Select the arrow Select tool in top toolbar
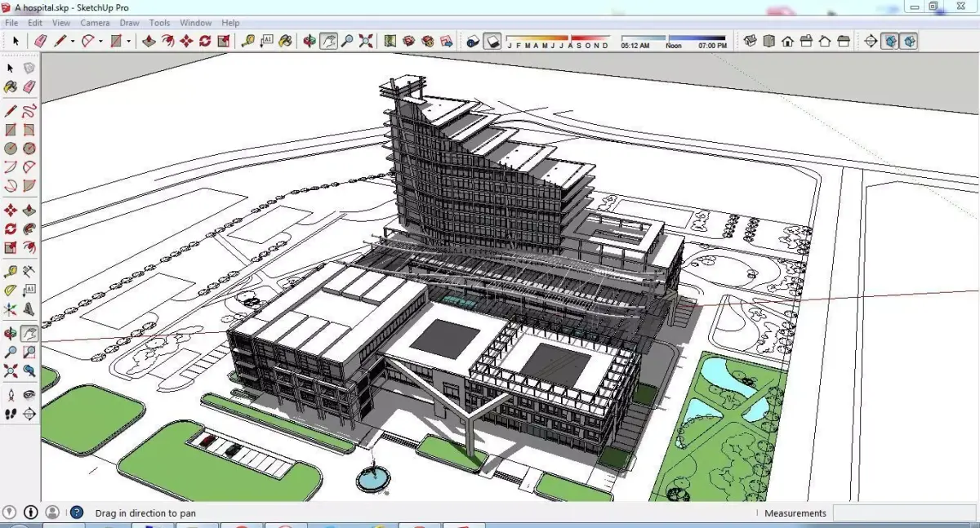Viewport: 980px width, 528px height. tap(16, 41)
